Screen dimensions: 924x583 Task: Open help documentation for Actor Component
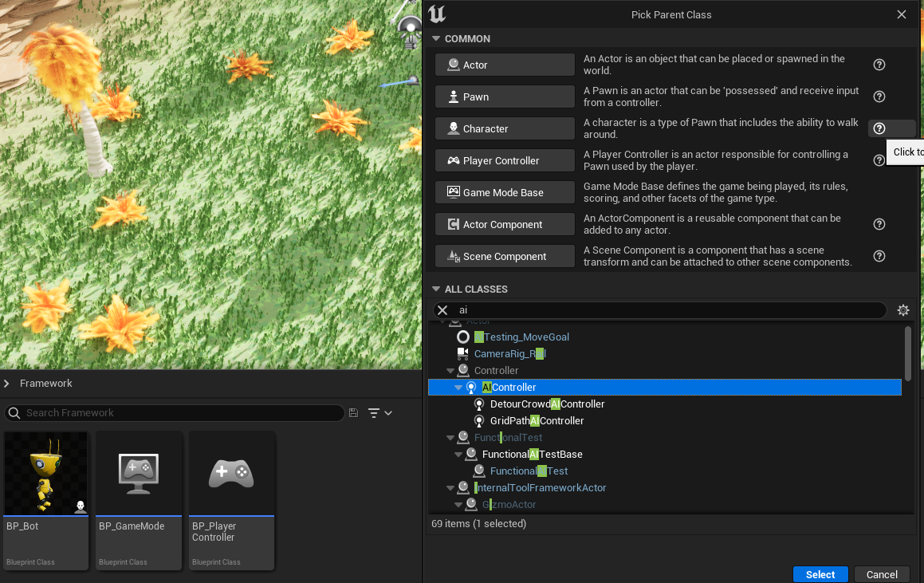click(x=879, y=224)
